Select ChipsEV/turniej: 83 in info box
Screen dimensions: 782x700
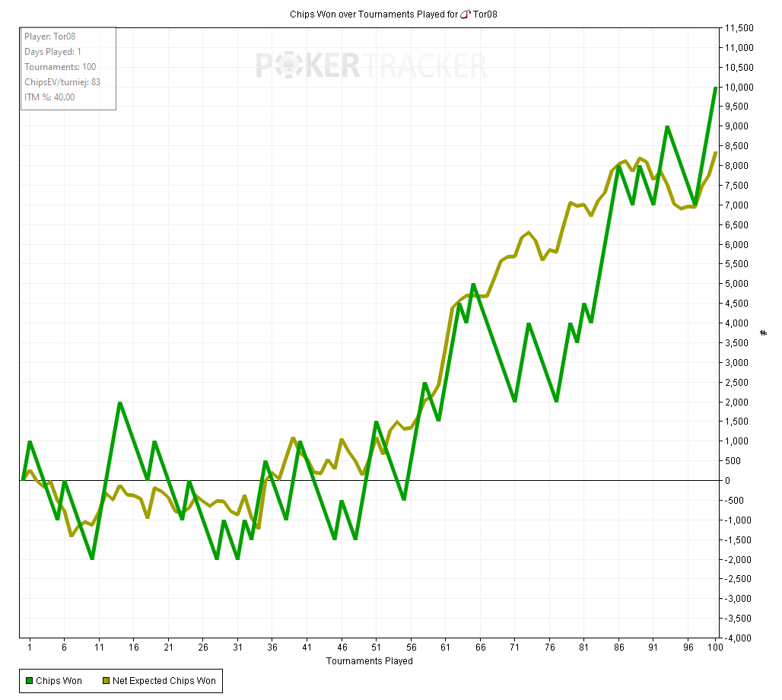[62, 82]
